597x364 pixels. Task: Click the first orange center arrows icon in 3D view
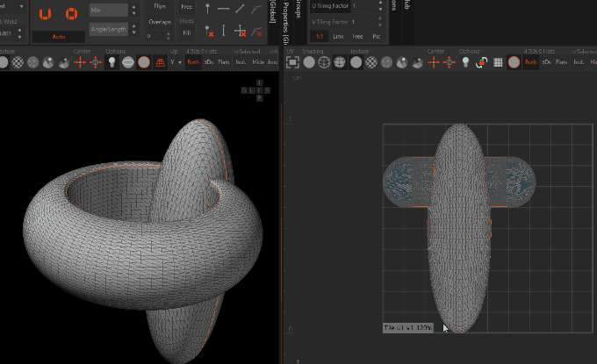click(80, 62)
